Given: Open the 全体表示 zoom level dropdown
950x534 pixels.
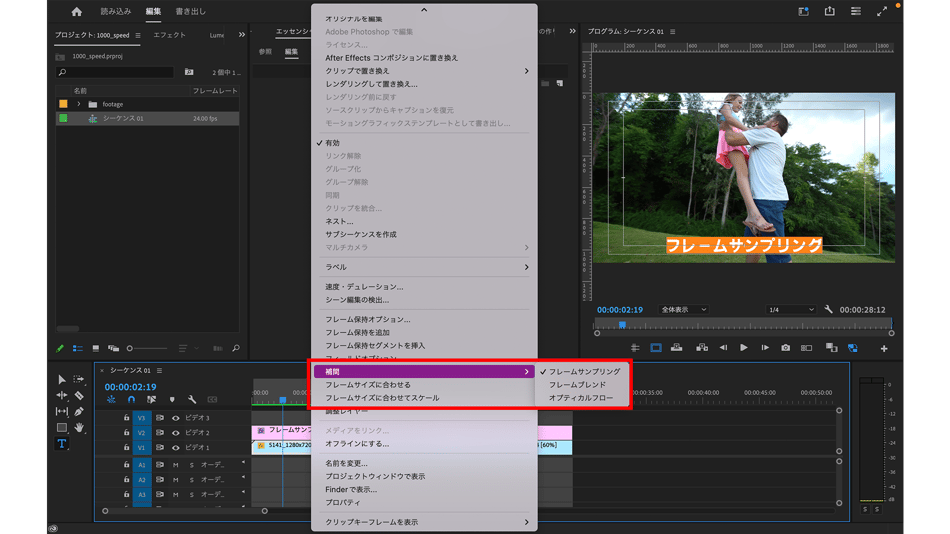Looking at the screenshot, I should pyautogui.click(x=685, y=310).
